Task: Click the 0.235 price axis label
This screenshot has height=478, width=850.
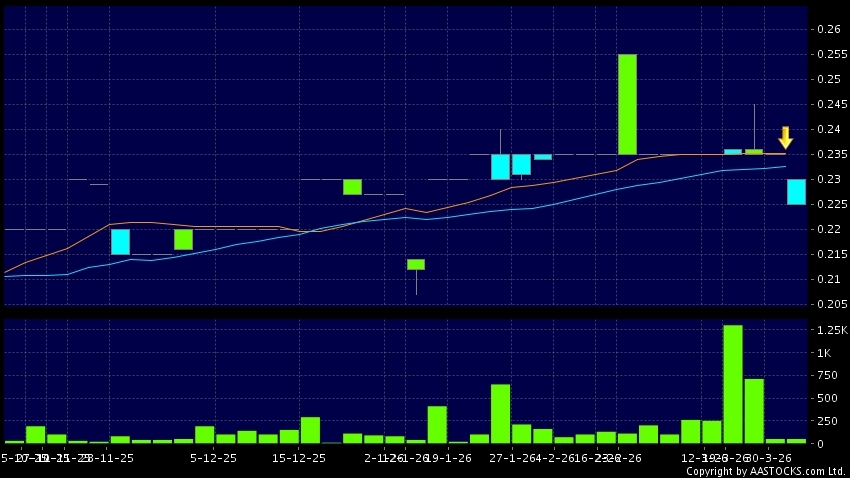Action: click(x=826, y=155)
